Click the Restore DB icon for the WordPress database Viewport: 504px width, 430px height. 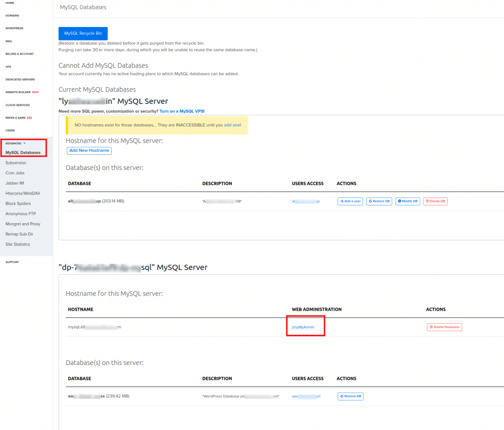pyautogui.click(x=342, y=396)
